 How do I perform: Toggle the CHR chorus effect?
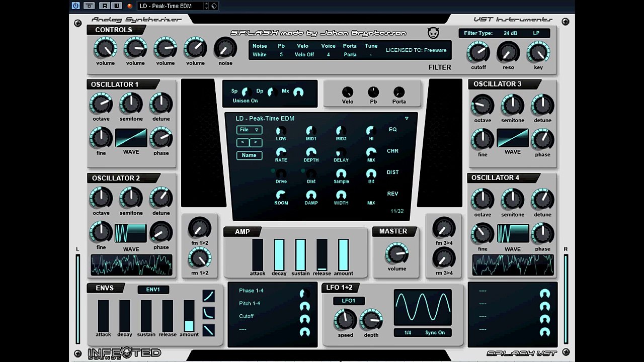point(392,151)
